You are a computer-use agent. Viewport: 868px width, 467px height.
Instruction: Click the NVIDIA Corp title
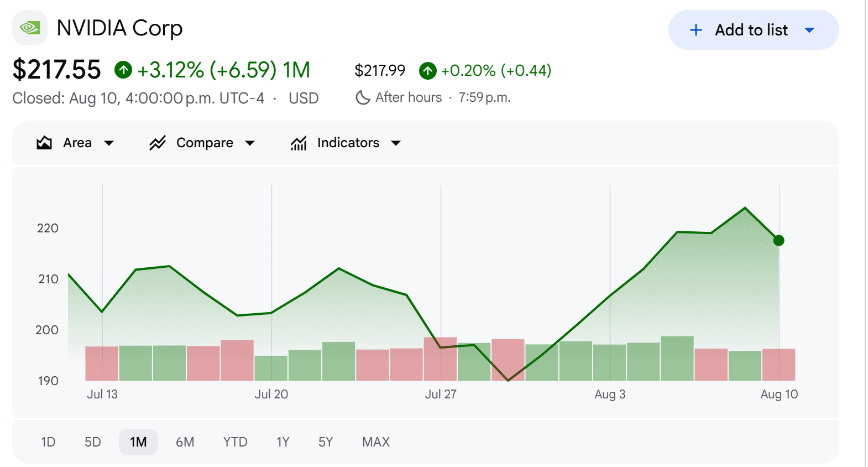[x=119, y=28]
